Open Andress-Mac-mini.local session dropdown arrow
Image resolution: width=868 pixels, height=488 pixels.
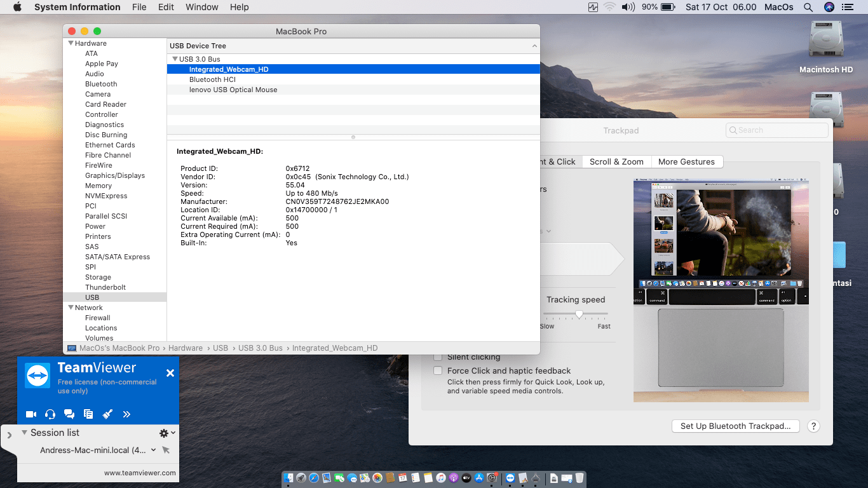[x=153, y=450]
